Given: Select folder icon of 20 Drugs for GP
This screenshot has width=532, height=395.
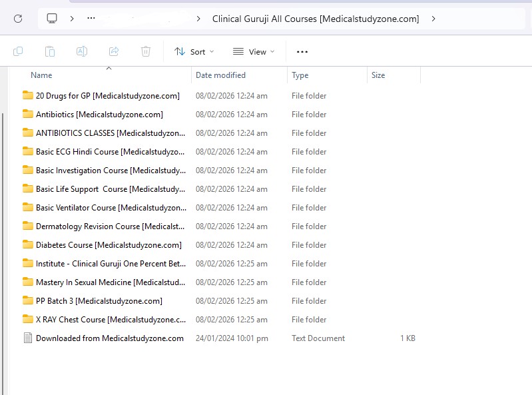Looking at the screenshot, I should pyautogui.click(x=28, y=95).
